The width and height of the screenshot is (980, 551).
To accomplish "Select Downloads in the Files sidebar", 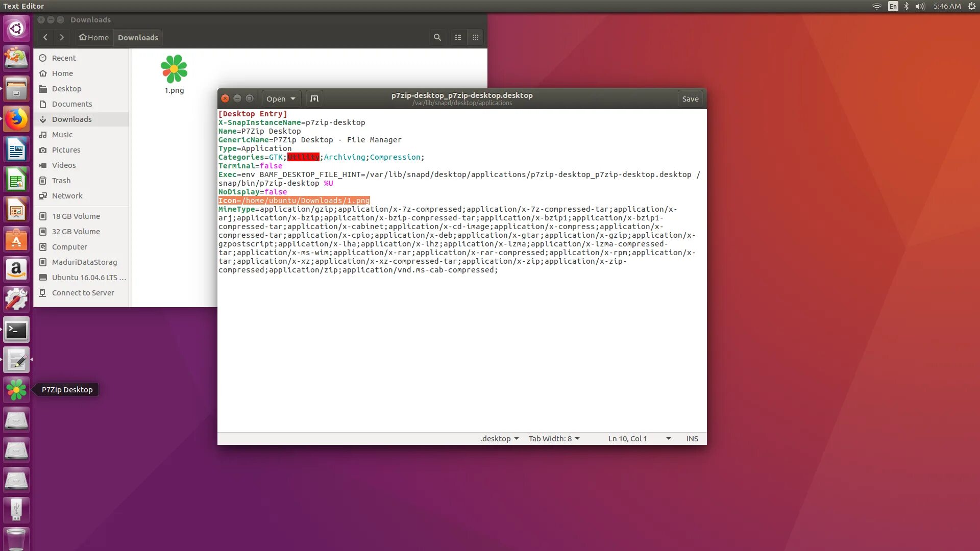I will (71, 119).
